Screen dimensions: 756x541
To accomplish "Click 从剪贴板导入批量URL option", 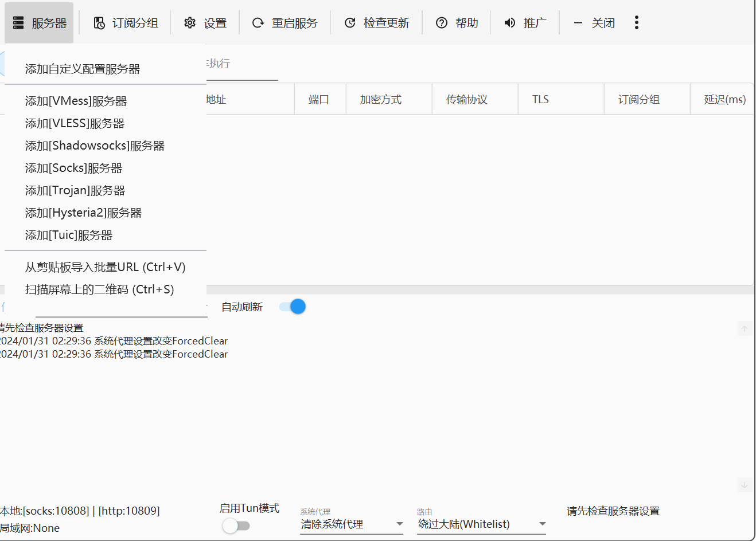I will (x=105, y=266).
